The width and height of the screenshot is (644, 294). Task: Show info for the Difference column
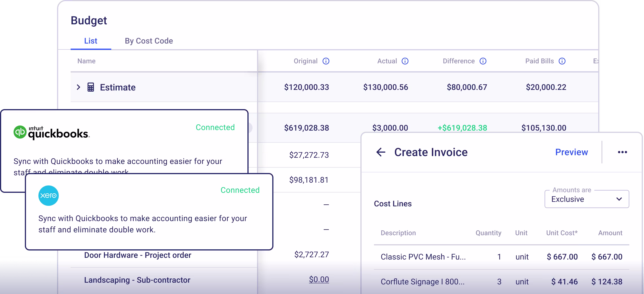tap(483, 61)
